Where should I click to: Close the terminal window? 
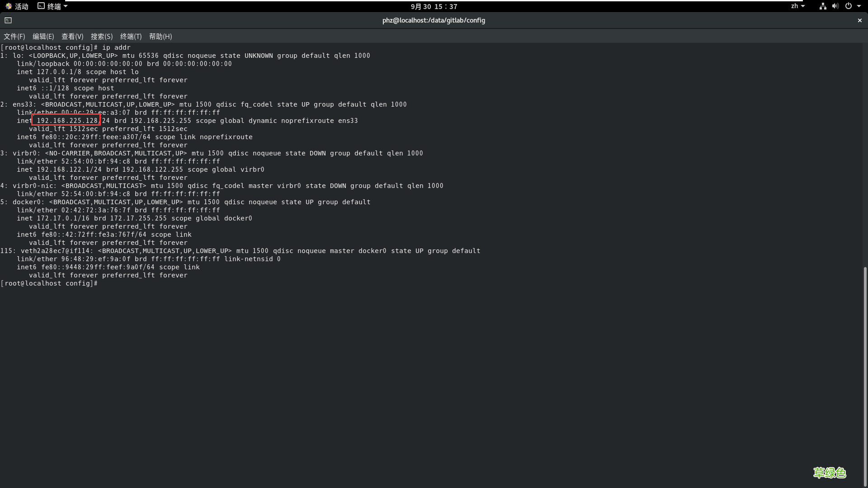860,20
